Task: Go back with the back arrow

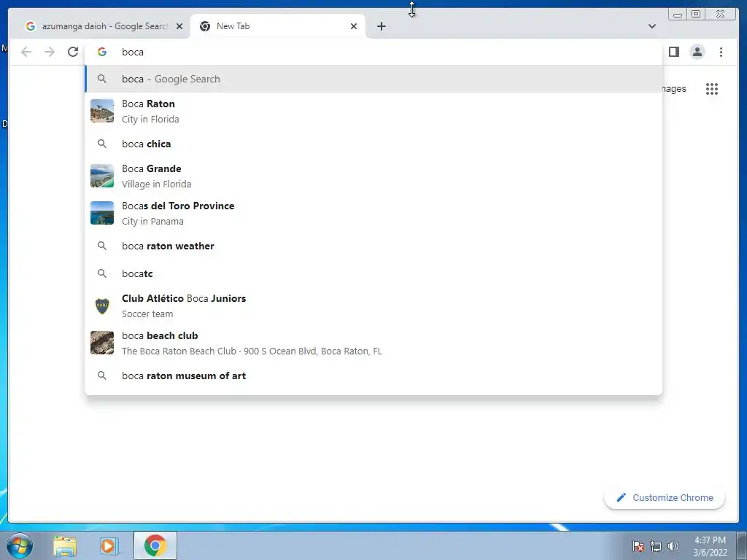Action: pyautogui.click(x=26, y=52)
